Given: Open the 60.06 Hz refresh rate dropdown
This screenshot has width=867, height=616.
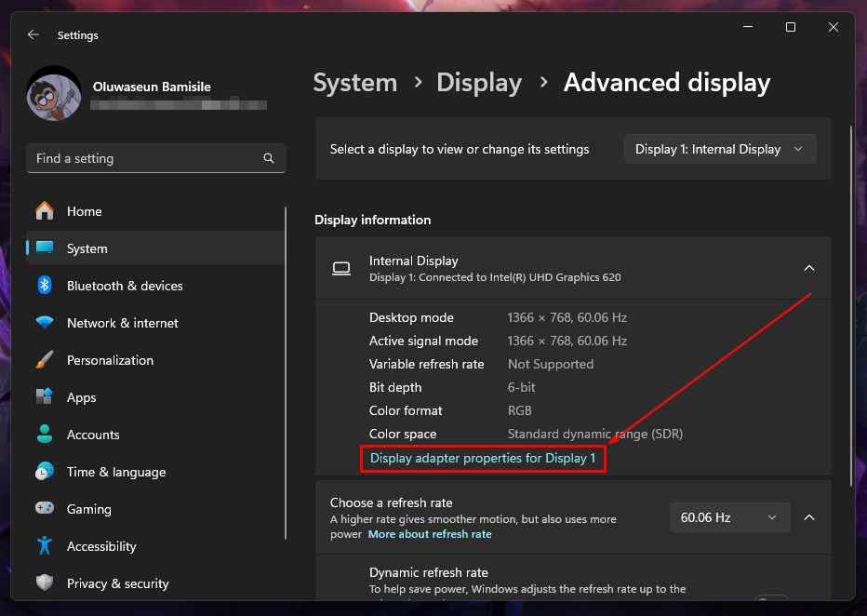Looking at the screenshot, I should click(729, 517).
